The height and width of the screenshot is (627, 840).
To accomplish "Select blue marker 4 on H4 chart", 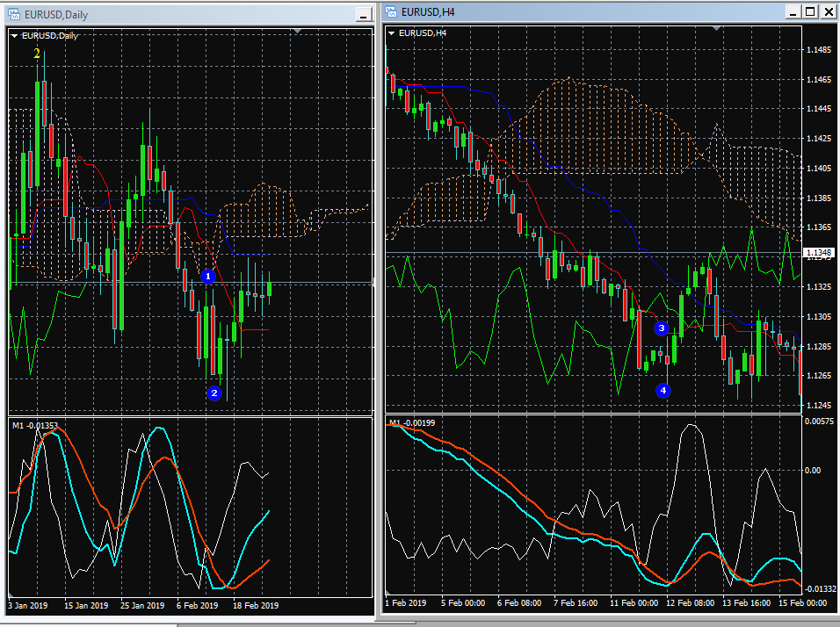I will [x=663, y=390].
